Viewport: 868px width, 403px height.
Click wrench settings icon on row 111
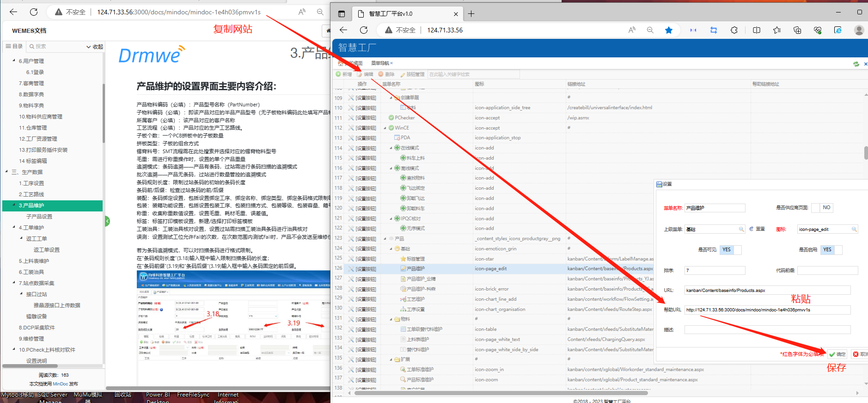click(351, 118)
